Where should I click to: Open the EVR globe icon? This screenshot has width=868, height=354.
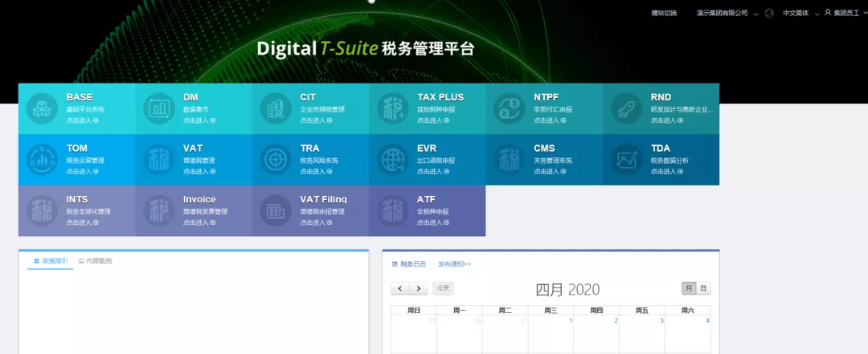(x=393, y=160)
